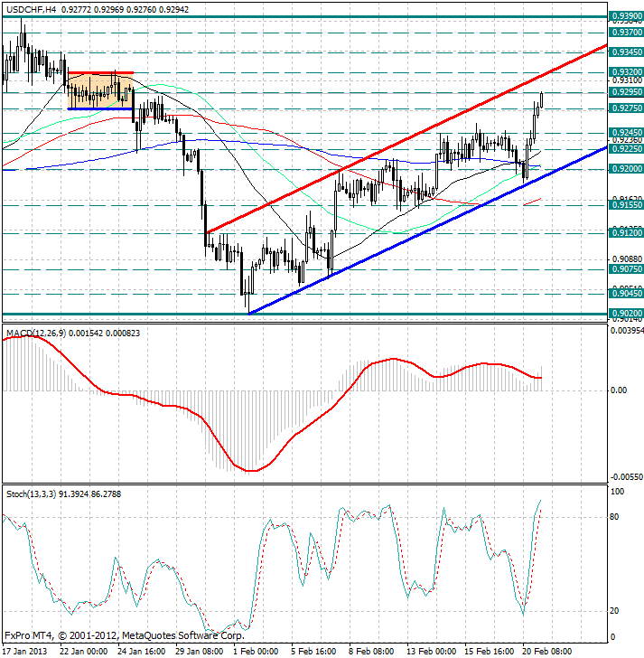Select the 0.90200 price level label
This screenshot has height=658, width=644.
pyautogui.click(x=627, y=314)
